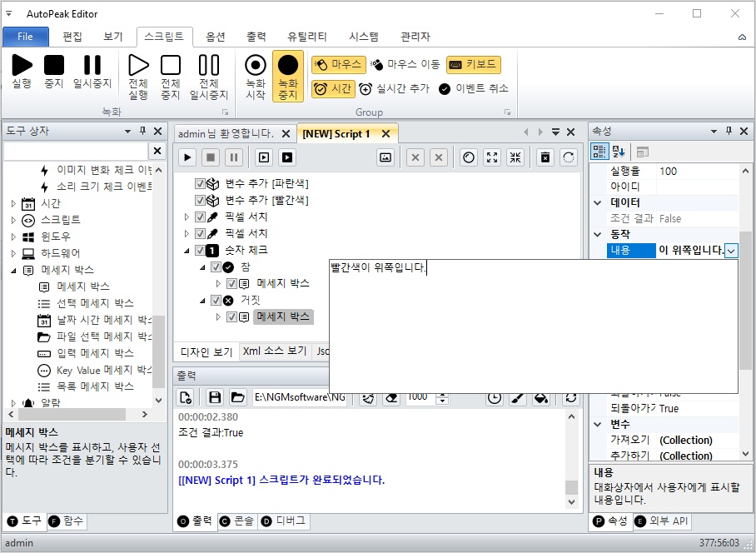This screenshot has width=756, height=553.
Task: Uncheck the 변수 추가 [빨간색] checkbox
Action: [200, 200]
